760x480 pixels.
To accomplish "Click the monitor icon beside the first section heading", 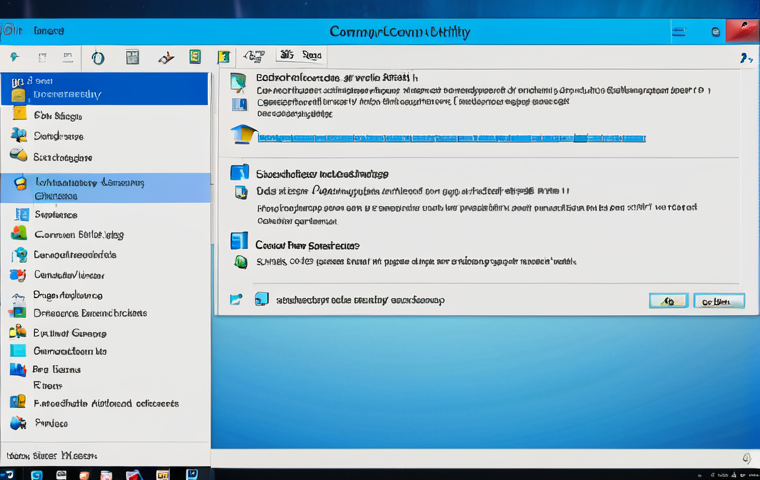I will click(x=238, y=82).
